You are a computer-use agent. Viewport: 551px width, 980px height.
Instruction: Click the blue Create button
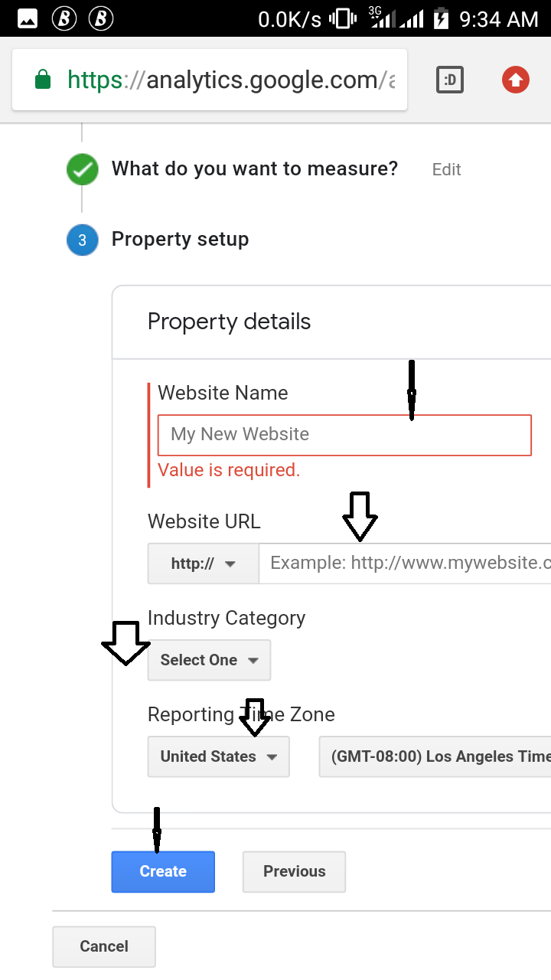click(x=163, y=871)
